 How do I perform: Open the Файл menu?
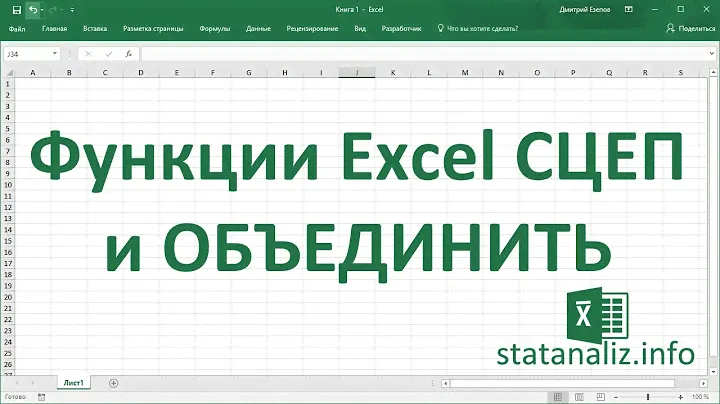pyautogui.click(x=17, y=30)
